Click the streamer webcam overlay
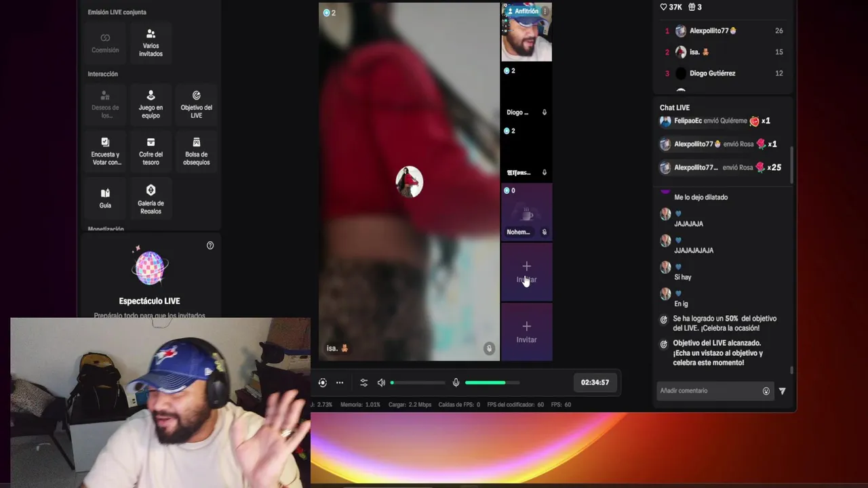Image resolution: width=868 pixels, height=488 pixels. coord(160,403)
